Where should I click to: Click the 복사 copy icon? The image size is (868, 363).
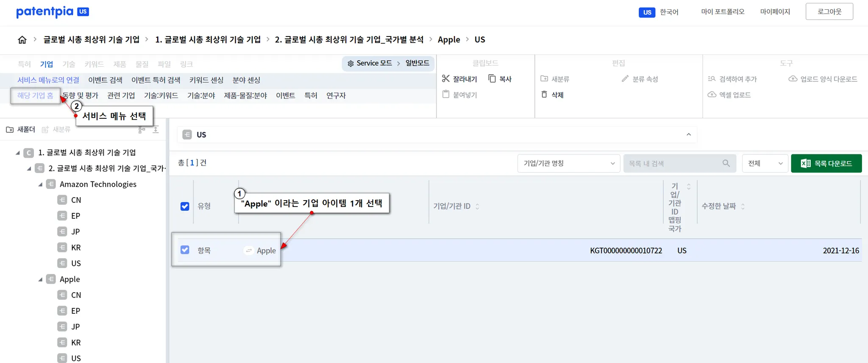(492, 78)
